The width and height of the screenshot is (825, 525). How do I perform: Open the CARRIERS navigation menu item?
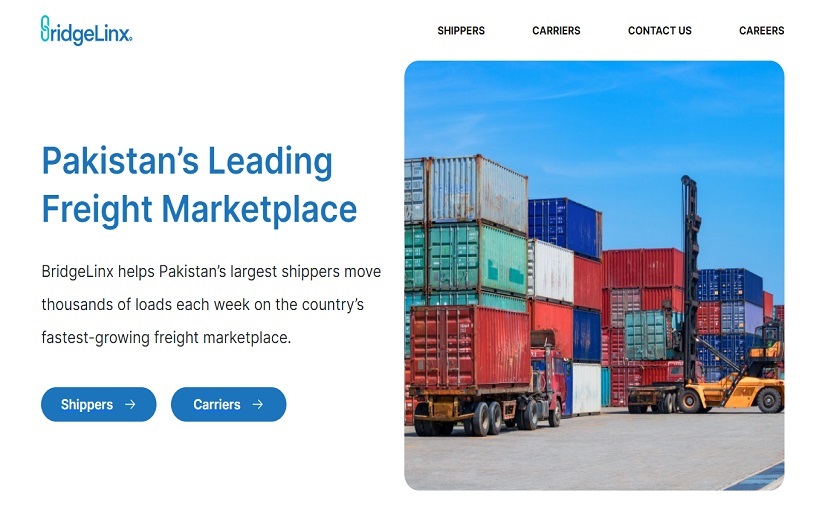556,31
